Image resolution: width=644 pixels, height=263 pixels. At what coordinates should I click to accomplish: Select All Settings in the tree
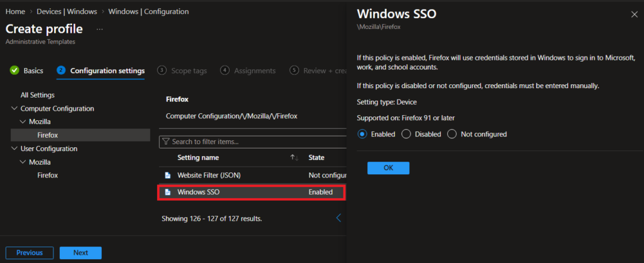[x=37, y=95]
